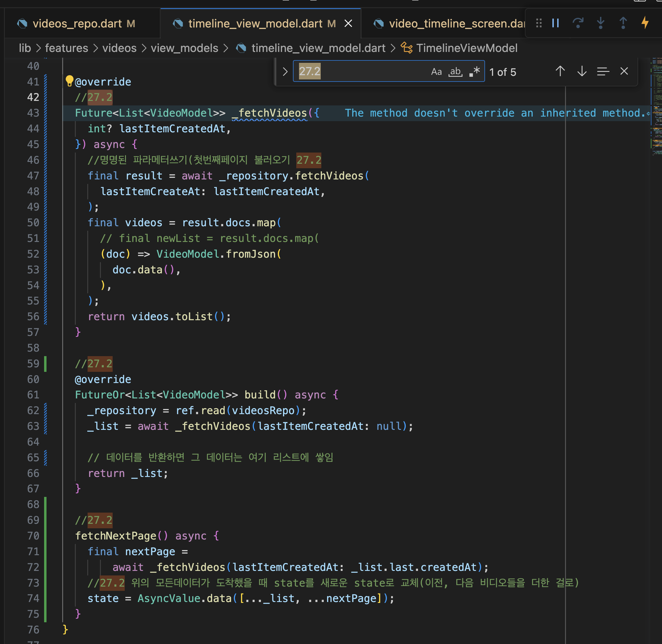Viewport: 662px width, 644px height.
Task: Toggle Match Case in find widget
Action: coord(436,72)
